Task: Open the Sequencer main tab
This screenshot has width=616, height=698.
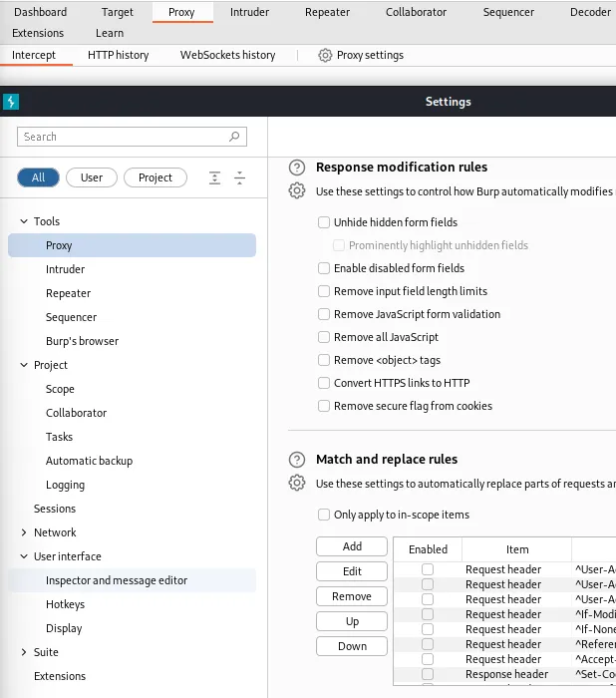Action: (x=508, y=12)
